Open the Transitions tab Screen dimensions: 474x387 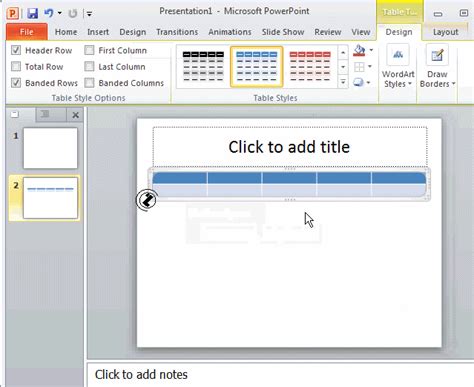(177, 32)
